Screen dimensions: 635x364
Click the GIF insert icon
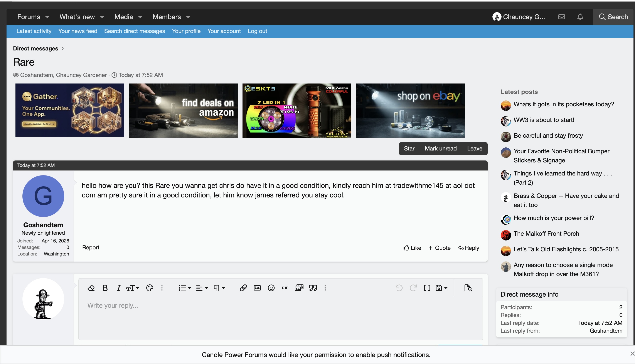(285, 288)
